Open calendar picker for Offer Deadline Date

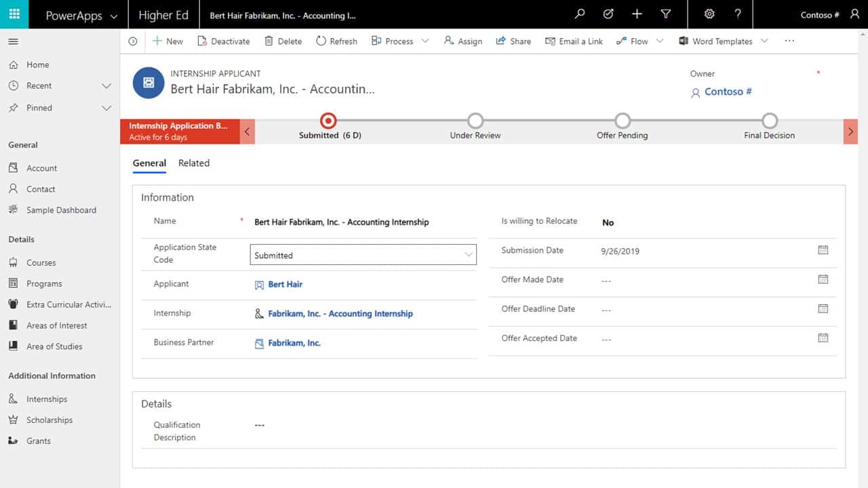coord(823,308)
